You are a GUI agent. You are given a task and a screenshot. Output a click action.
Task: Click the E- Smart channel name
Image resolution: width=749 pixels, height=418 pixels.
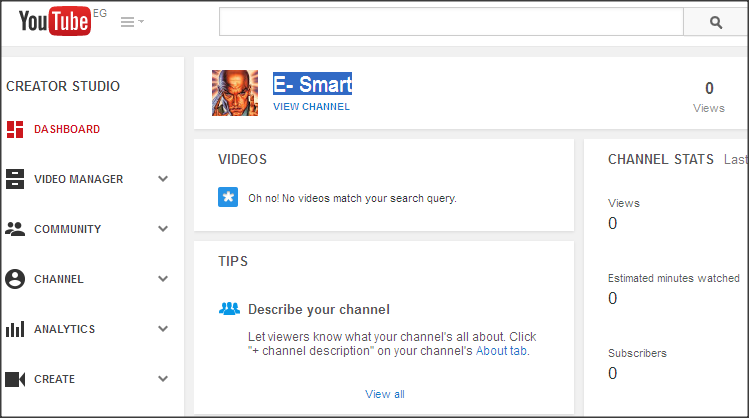[312, 84]
